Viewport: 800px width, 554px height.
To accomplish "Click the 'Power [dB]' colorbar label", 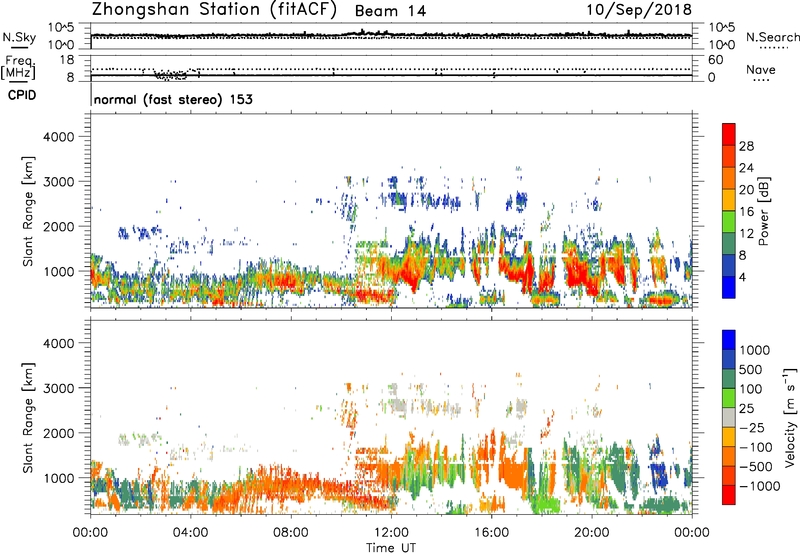I will (x=764, y=211).
